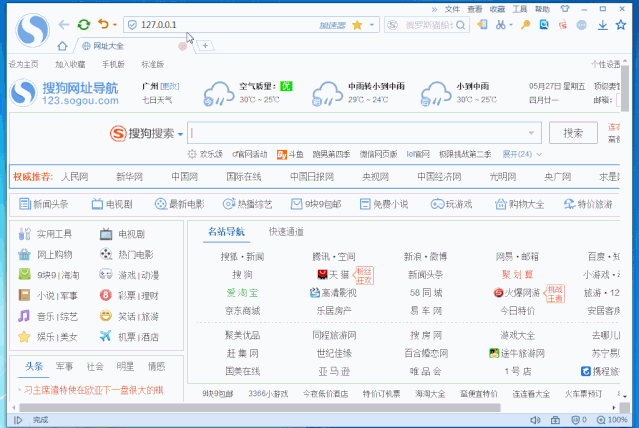Open address bar dropdown arrow
The image size is (639, 428).
point(372,25)
